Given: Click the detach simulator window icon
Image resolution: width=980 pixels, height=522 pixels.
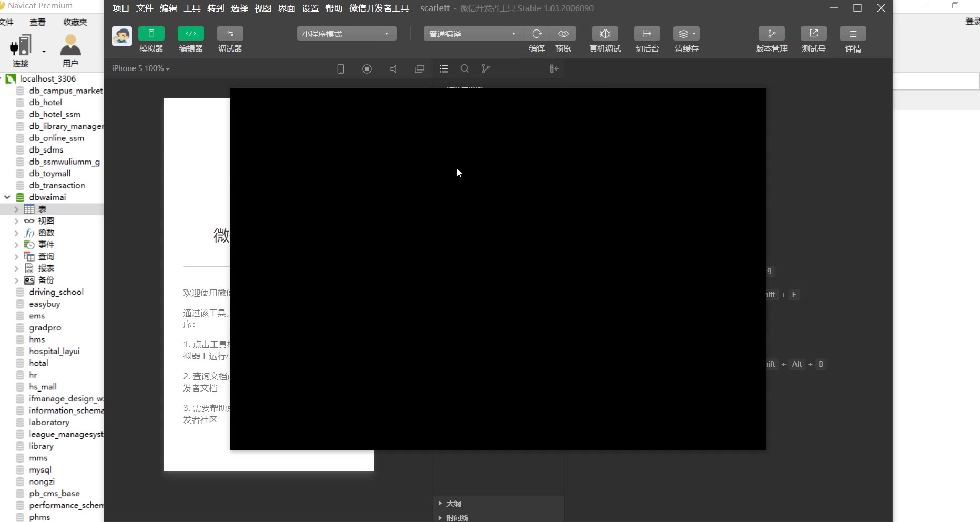Looking at the screenshot, I should 420,69.
